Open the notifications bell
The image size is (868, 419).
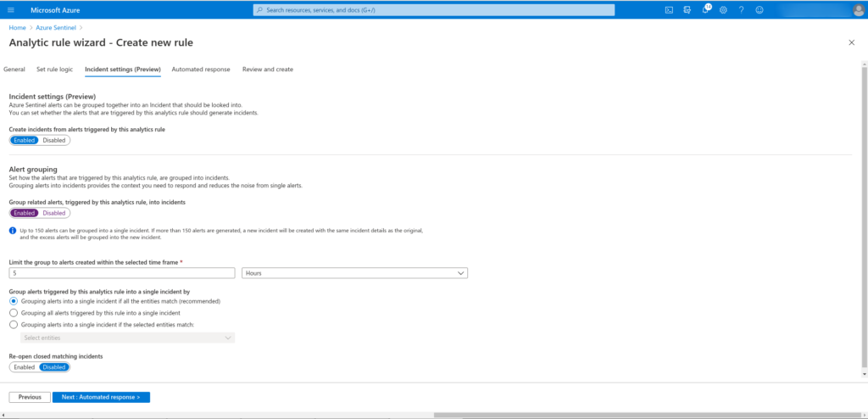coord(705,10)
